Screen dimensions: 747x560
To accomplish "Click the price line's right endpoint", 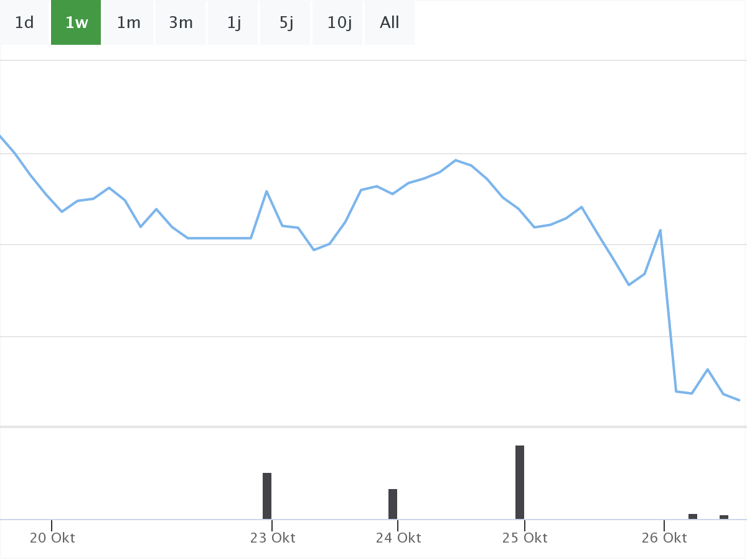I will pos(739,400).
